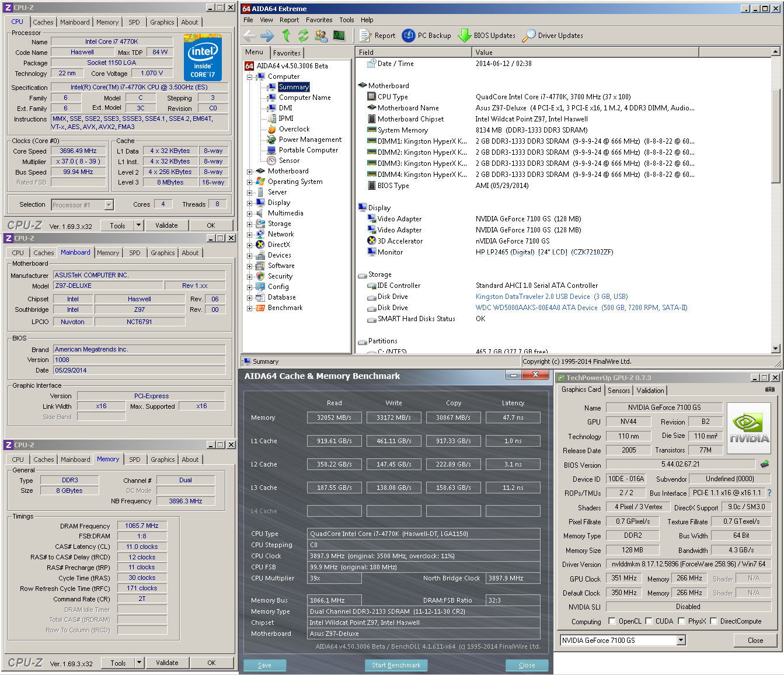
Task: Launch PC Backup from AIDA64 toolbar
Action: click(x=427, y=36)
